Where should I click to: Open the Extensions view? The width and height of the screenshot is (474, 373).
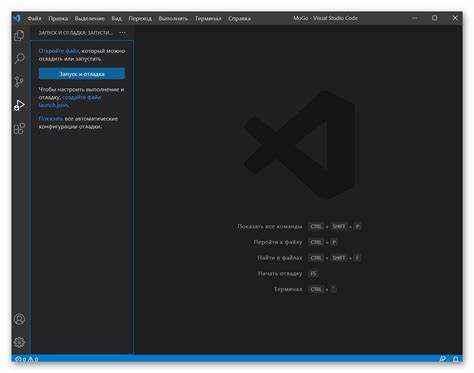click(x=19, y=128)
